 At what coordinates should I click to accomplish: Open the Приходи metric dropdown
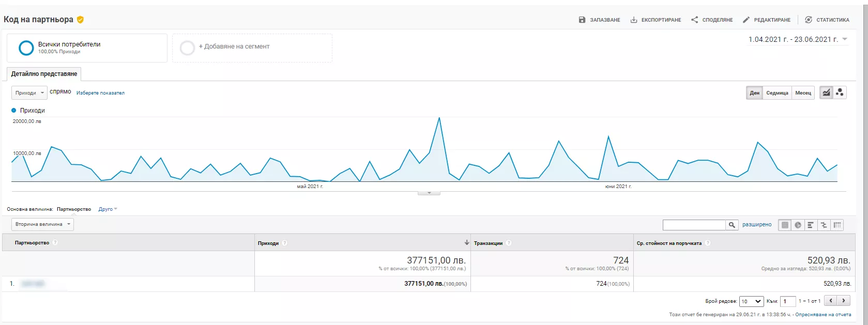29,93
